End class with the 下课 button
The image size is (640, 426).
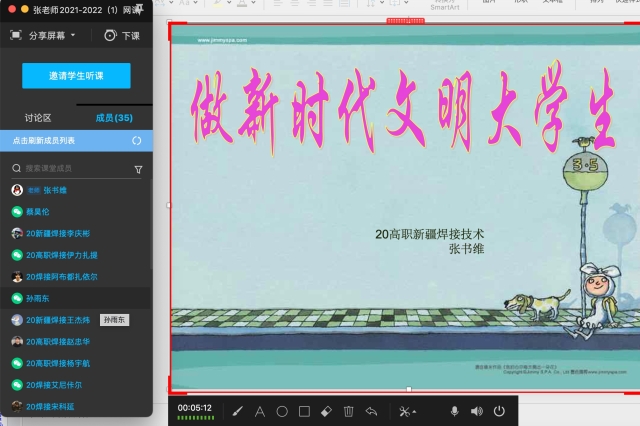pyautogui.click(x=122, y=35)
